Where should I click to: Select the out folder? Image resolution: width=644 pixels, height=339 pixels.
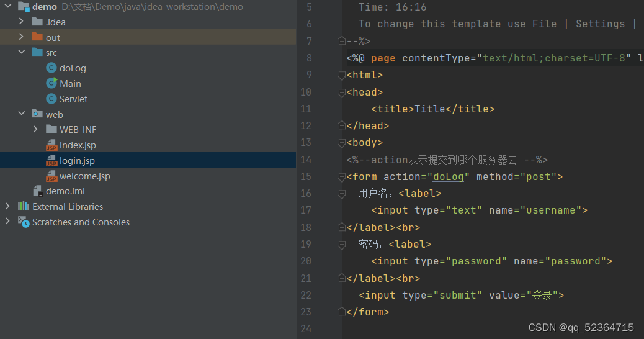(53, 38)
